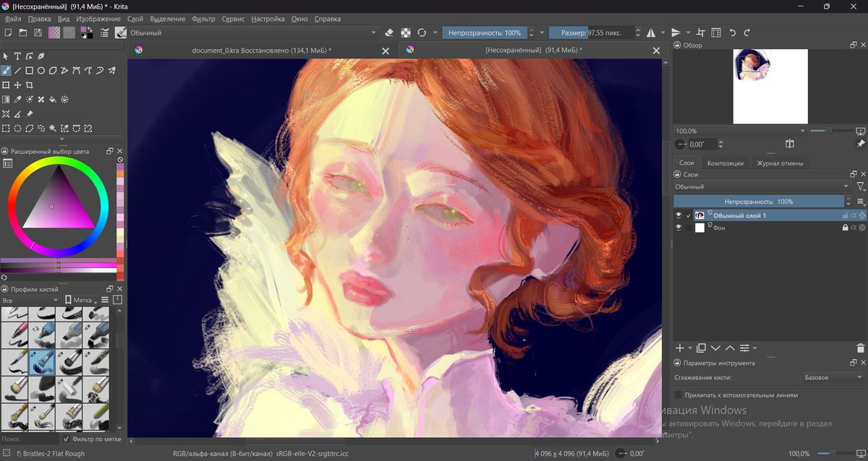Select the Gradient tool

[x=6, y=100]
